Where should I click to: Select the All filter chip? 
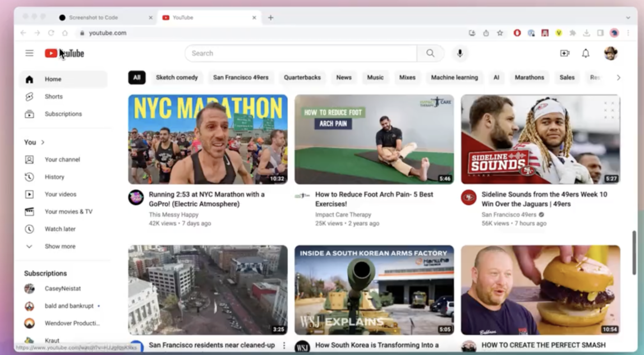point(137,78)
